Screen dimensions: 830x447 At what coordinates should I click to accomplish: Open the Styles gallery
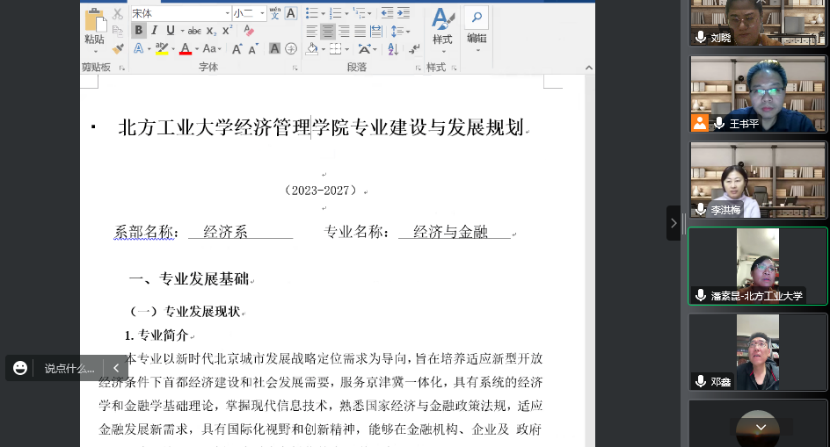[441, 27]
